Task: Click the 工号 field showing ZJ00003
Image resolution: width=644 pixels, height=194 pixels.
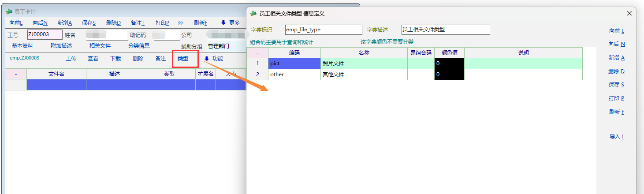Action: click(x=45, y=34)
